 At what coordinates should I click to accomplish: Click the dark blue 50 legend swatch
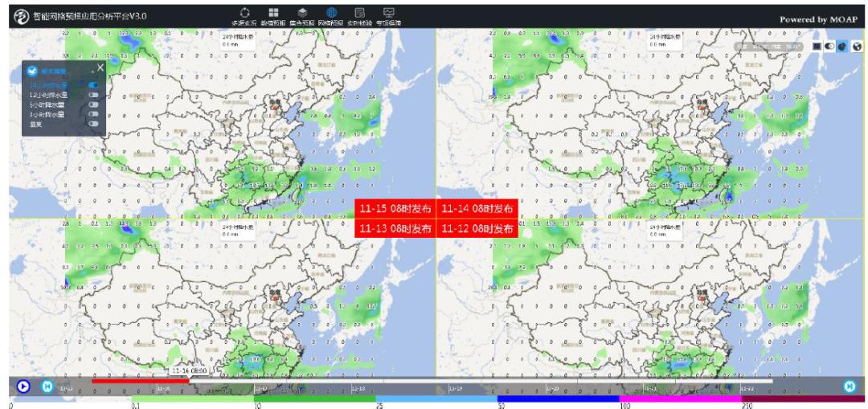558,399
